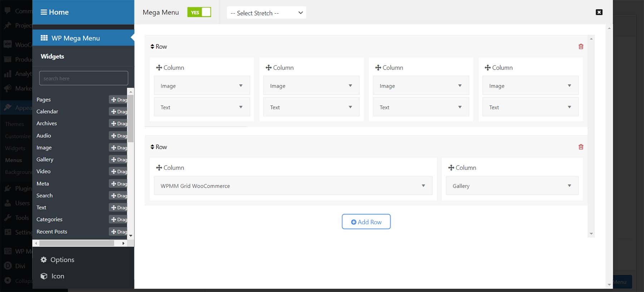Click the Home menu header
Screen dimensions: 644x292
point(83,12)
